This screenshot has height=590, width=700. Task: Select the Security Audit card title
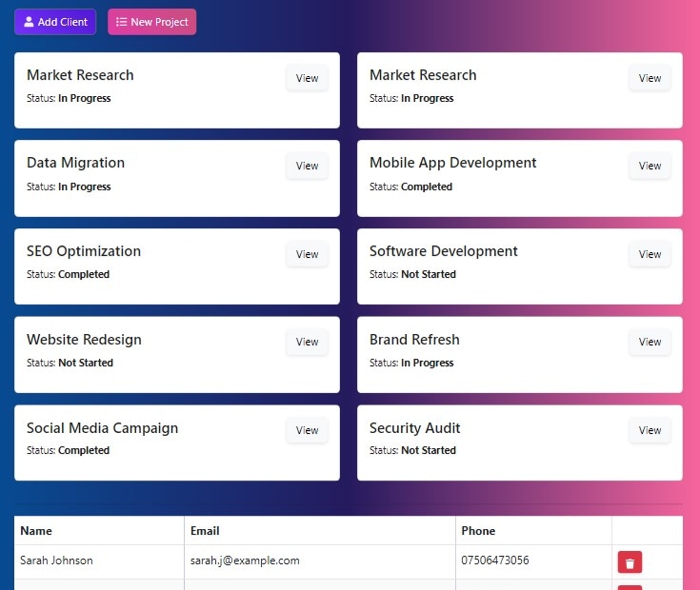click(x=414, y=428)
